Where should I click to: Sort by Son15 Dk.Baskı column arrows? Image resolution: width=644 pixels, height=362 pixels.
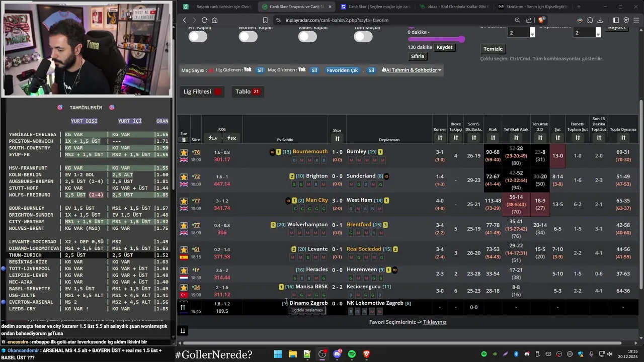(x=473, y=138)
